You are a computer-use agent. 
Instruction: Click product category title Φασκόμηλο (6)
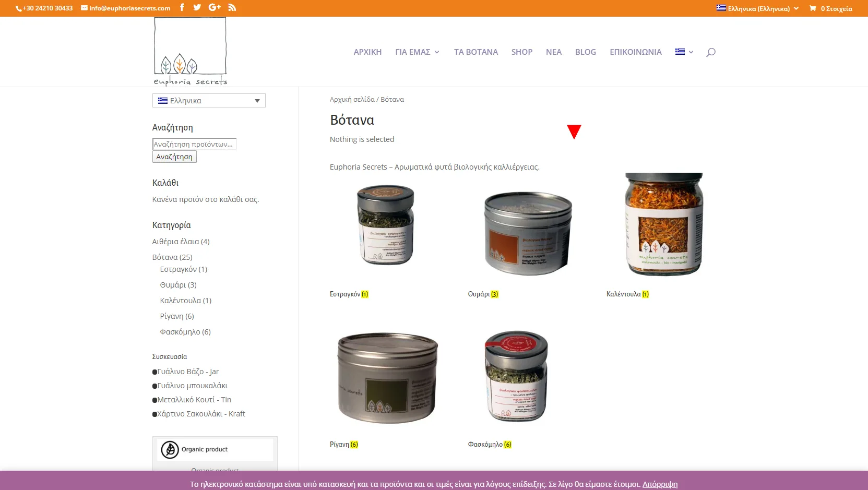tap(490, 445)
